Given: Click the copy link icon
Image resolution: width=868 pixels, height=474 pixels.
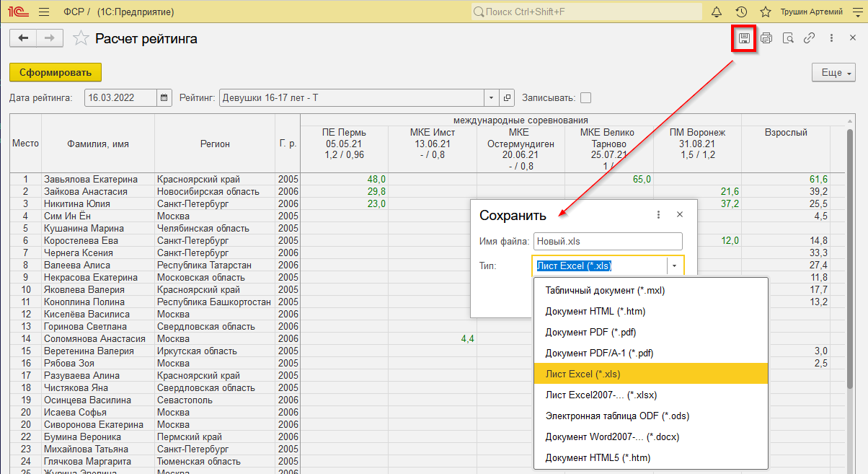Looking at the screenshot, I should pos(810,38).
